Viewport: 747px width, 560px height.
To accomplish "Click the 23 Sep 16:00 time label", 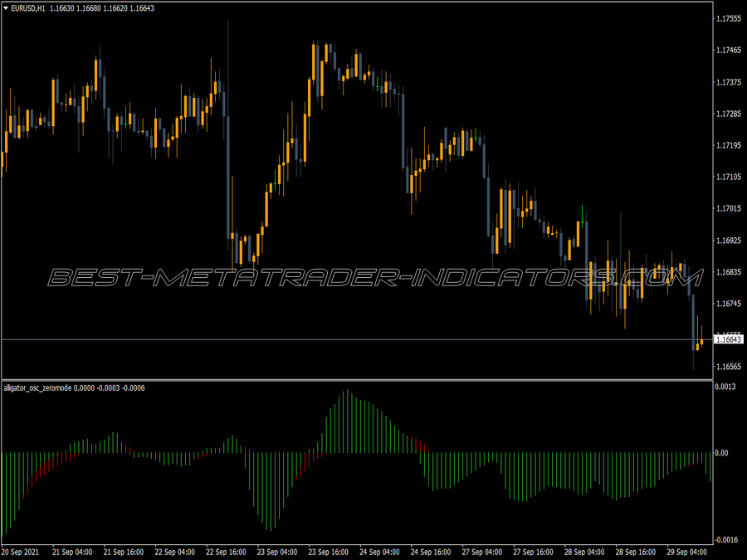I will click(328, 552).
